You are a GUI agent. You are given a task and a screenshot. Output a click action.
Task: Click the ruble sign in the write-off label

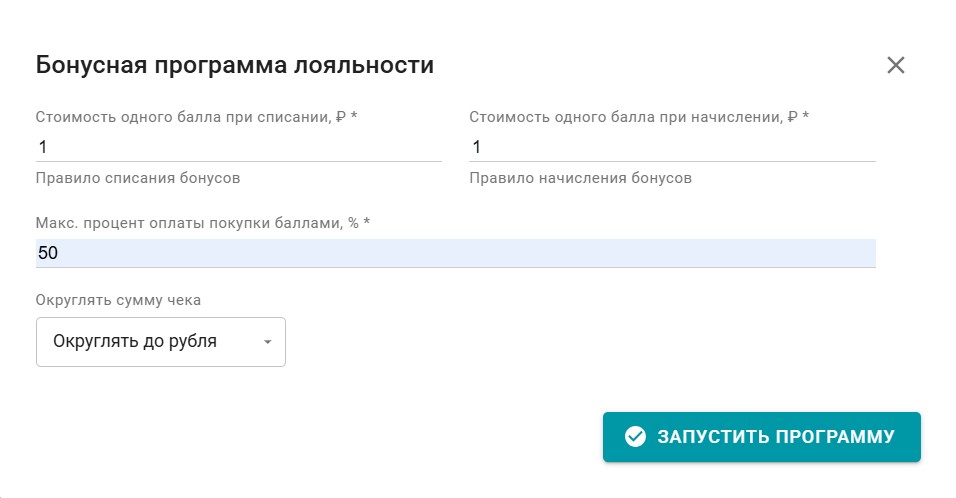pyautogui.click(x=341, y=117)
